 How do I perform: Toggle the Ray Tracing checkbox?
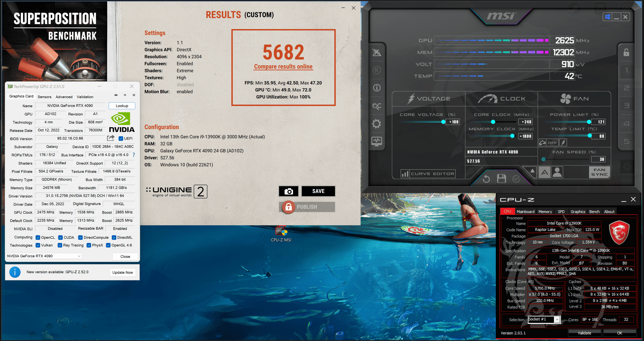tap(60, 245)
